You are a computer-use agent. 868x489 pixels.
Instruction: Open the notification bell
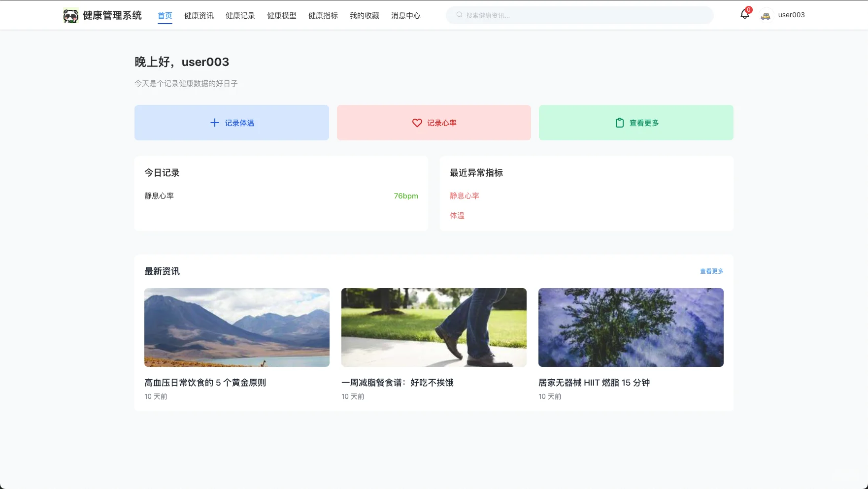744,15
